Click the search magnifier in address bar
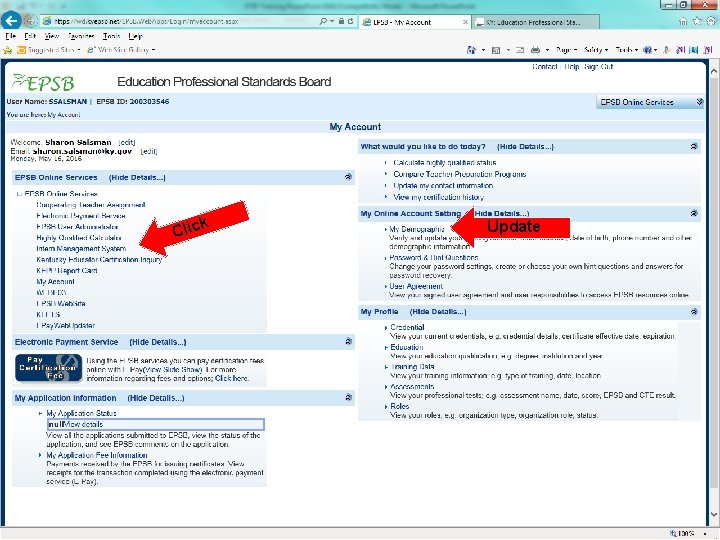This screenshot has height=540, width=720. point(323,21)
